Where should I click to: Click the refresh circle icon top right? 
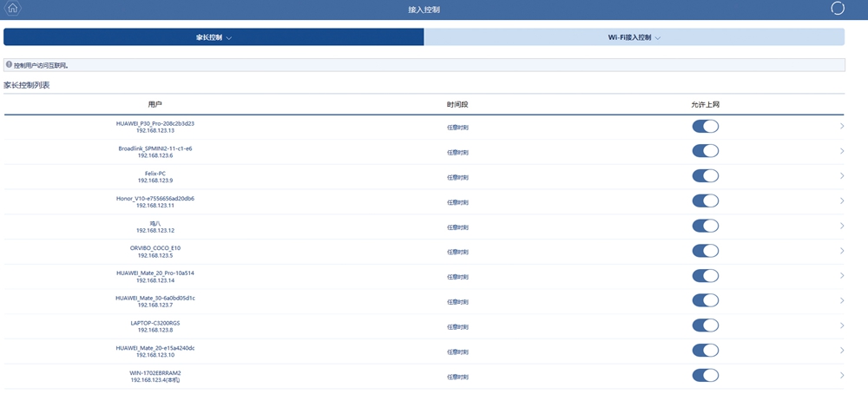(x=837, y=9)
